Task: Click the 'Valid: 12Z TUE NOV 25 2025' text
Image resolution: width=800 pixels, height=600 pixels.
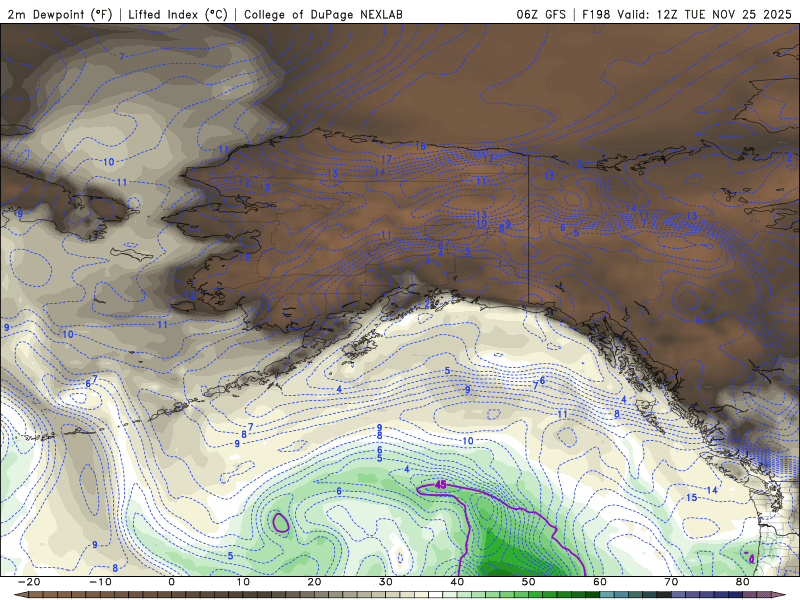Action: point(704,14)
